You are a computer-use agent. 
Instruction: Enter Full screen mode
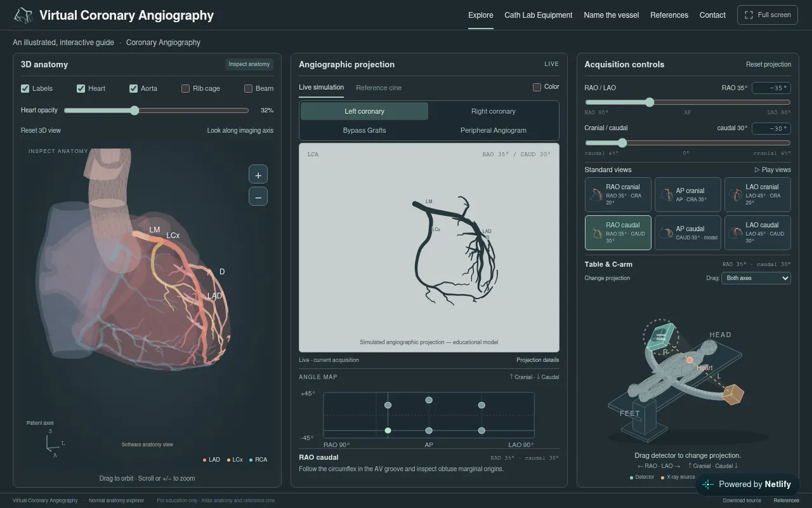pyautogui.click(x=768, y=15)
